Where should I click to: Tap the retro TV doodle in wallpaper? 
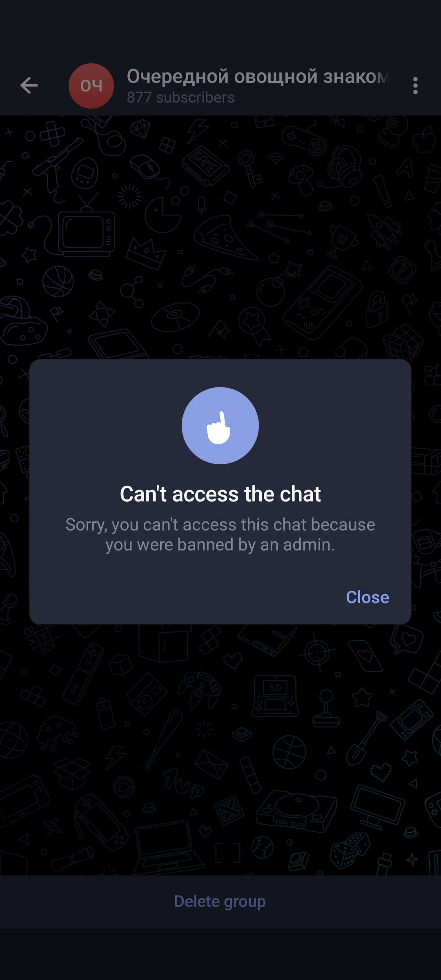[86, 229]
